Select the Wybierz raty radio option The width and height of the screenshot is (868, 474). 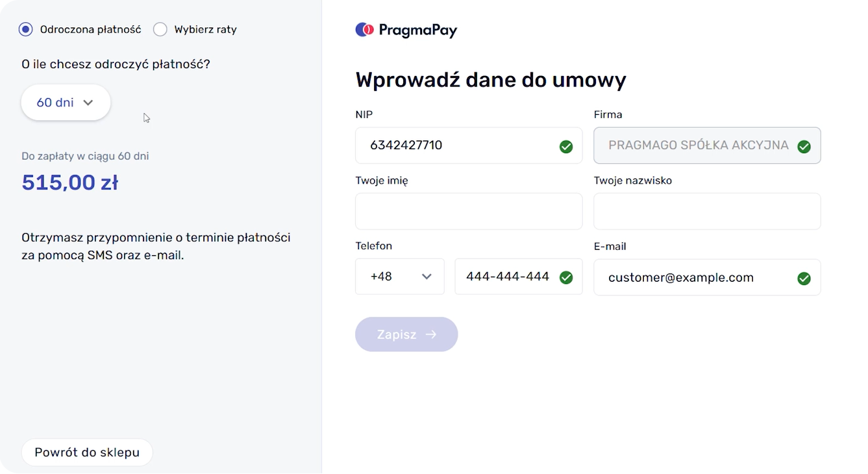click(x=160, y=29)
